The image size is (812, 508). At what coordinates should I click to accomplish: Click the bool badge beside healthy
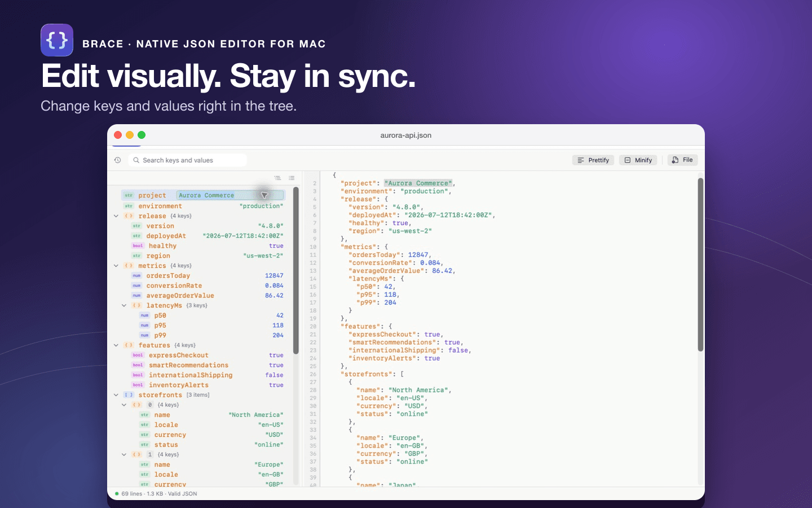click(138, 246)
